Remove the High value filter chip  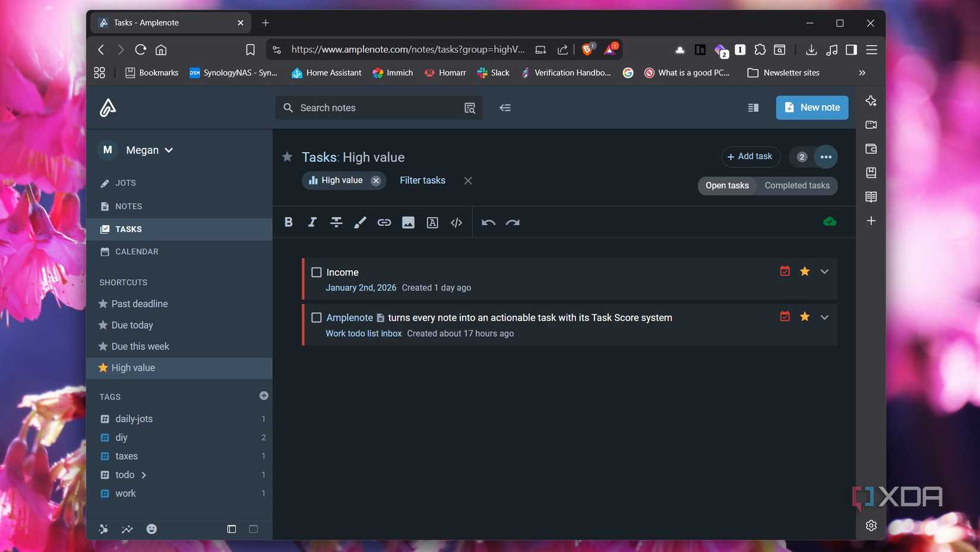pos(375,181)
